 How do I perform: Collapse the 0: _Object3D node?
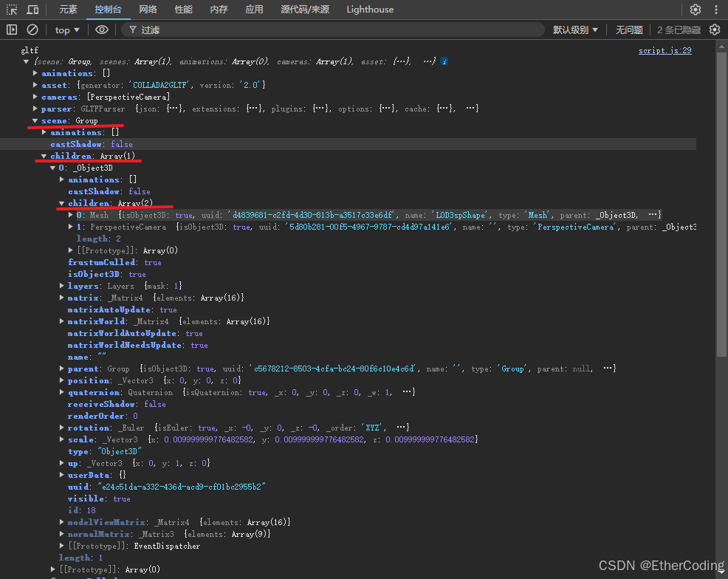tap(53, 168)
